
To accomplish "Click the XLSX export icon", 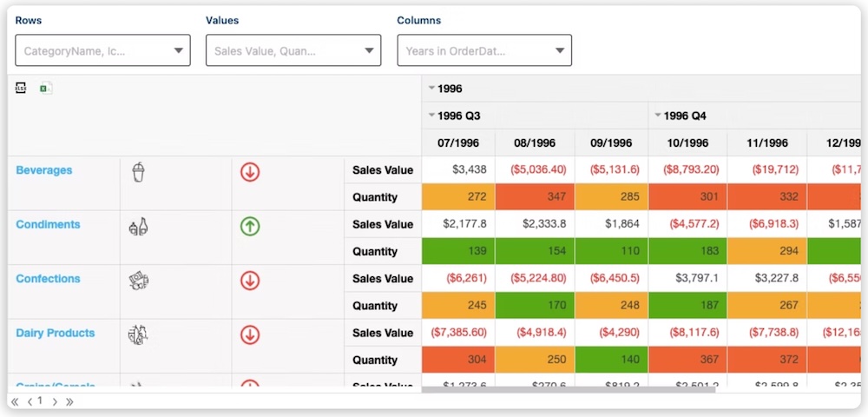I will tap(21, 88).
